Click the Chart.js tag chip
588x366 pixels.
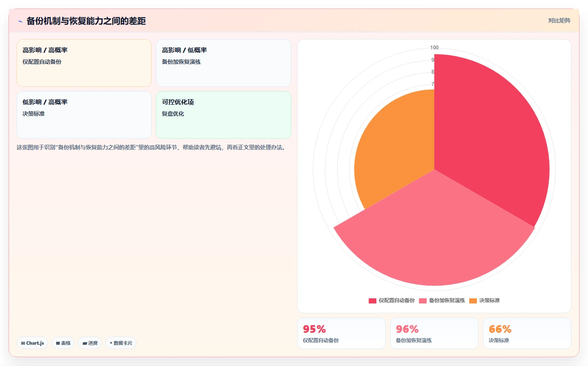[32, 343]
